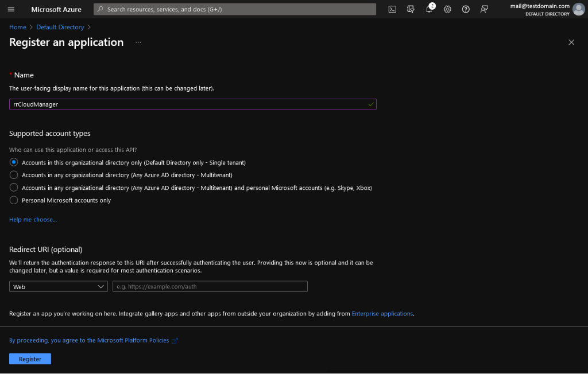Click the external link icon after Platform Policies

(175, 341)
